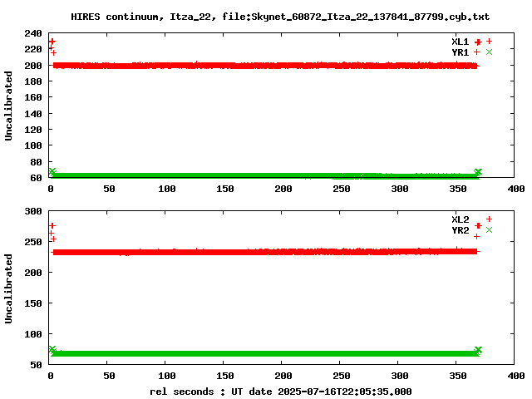
Task: Click x-axis value 0 under the XL2/YR2 plot
Action: (x=51, y=376)
